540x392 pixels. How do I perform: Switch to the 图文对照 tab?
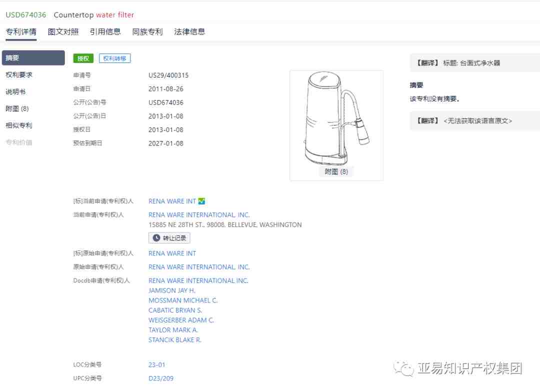pyautogui.click(x=63, y=31)
